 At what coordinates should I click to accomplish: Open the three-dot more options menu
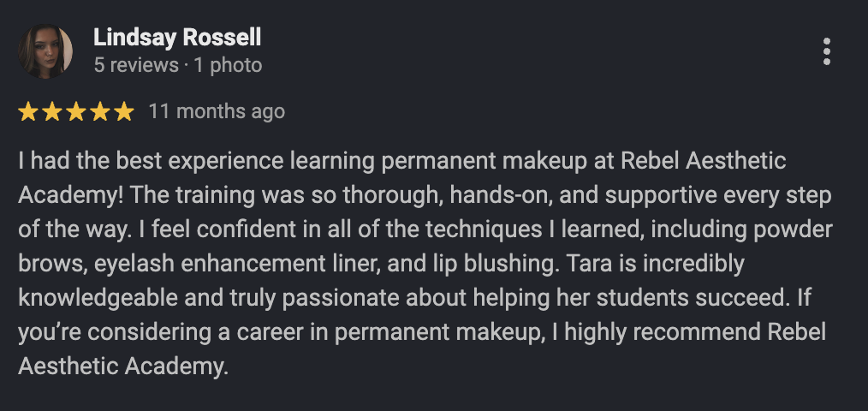pyautogui.click(x=826, y=51)
